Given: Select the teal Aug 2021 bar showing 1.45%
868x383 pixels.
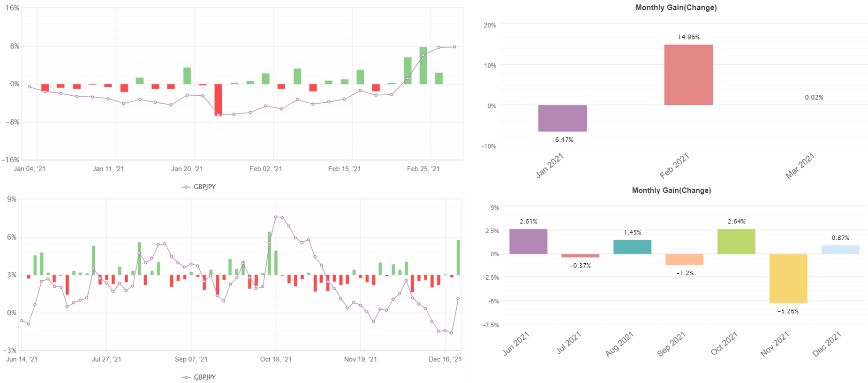Looking at the screenshot, I should click(632, 247).
